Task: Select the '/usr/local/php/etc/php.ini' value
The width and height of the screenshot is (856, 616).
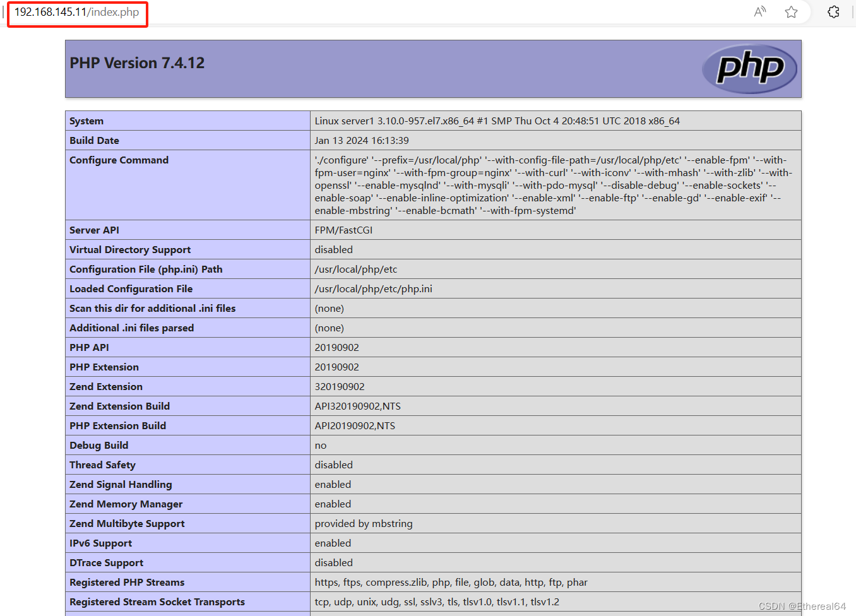Action: coord(374,289)
